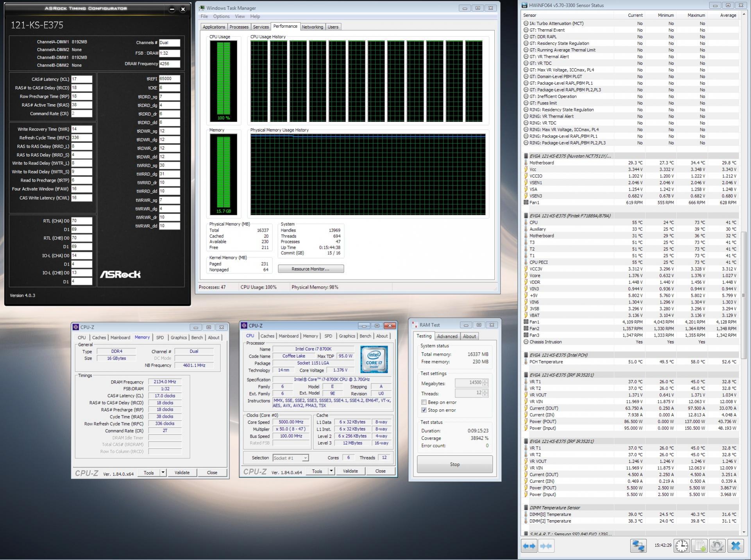
Task: Click the RAM Test title bar icon
Action: [415, 325]
